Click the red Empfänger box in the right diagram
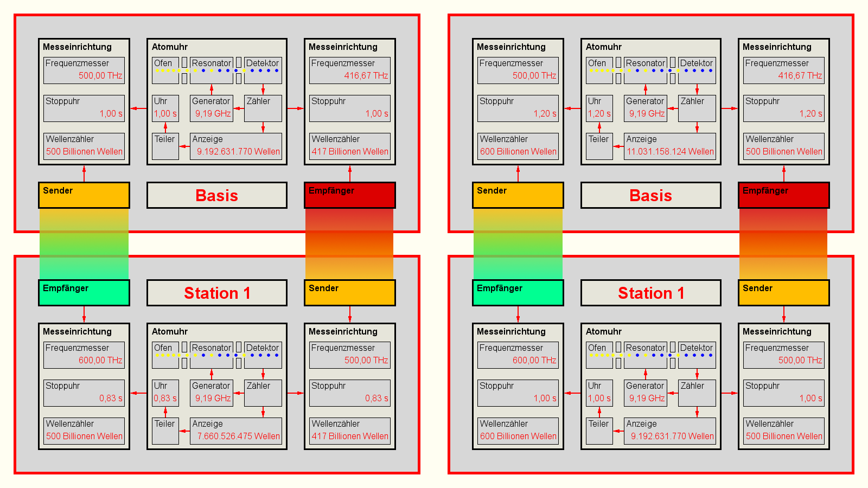Image resolution: width=868 pixels, height=488 pixels. [783, 195]
